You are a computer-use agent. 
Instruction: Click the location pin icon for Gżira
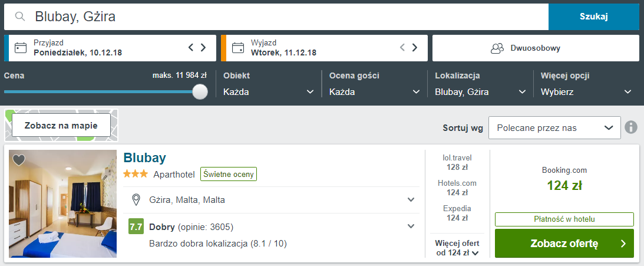pos(136,200)
